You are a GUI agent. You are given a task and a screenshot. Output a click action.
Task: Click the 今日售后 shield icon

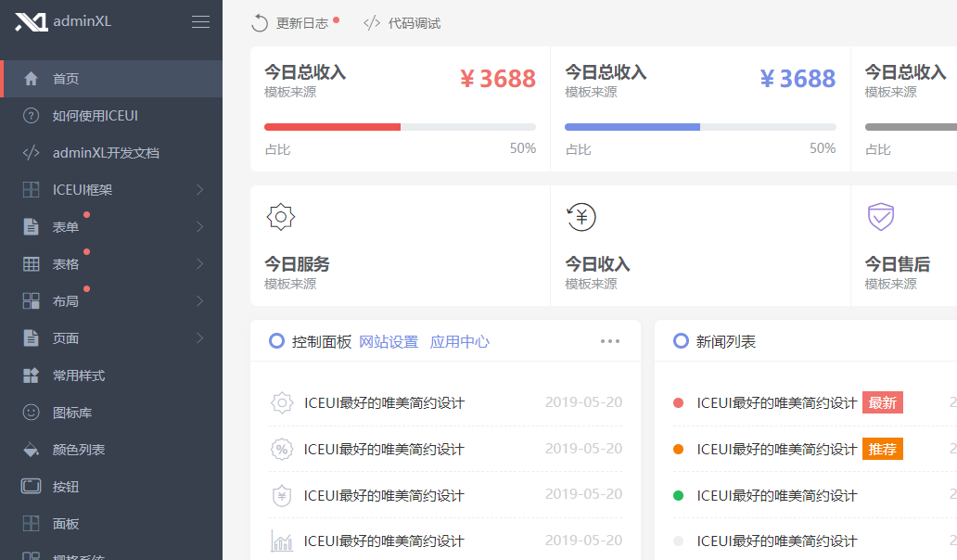pyautogui.click(x=880, y=217)
